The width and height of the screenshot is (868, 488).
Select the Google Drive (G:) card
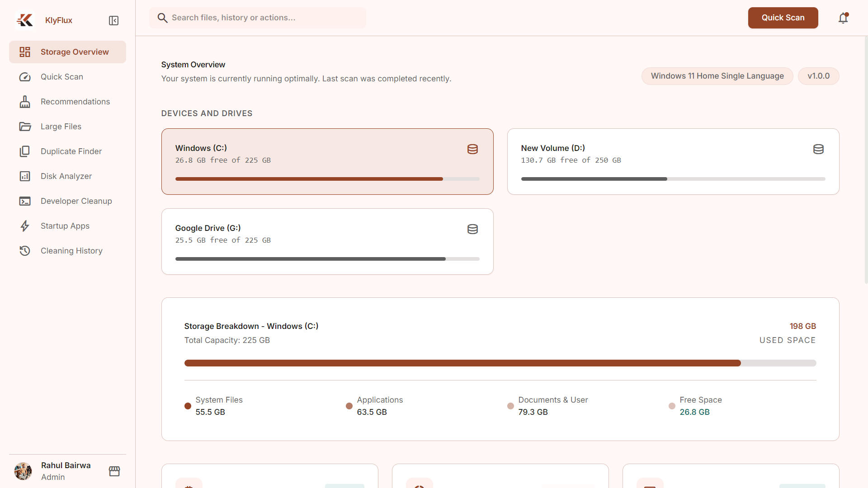point(327,241)
